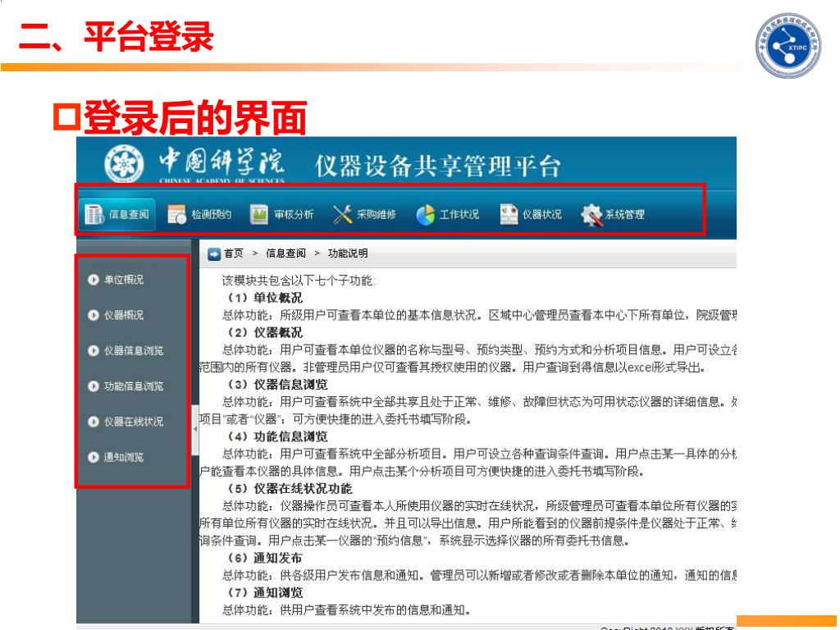840x630 pixels.
Task: Click the bullet icon beside 仪器信息浏览
Action: [x=94, y=350]
